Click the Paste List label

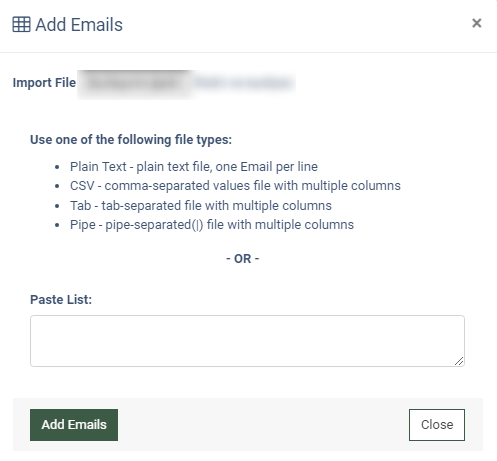click(61, 299)
